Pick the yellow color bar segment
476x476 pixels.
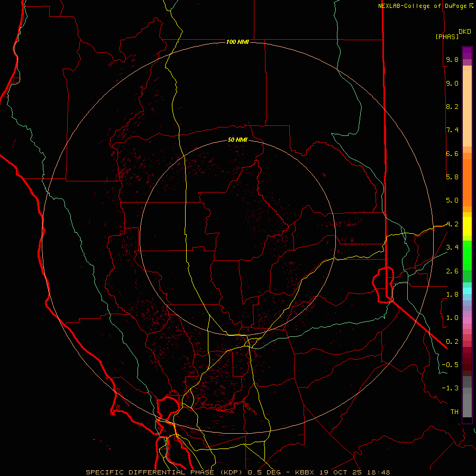(467, 226)
